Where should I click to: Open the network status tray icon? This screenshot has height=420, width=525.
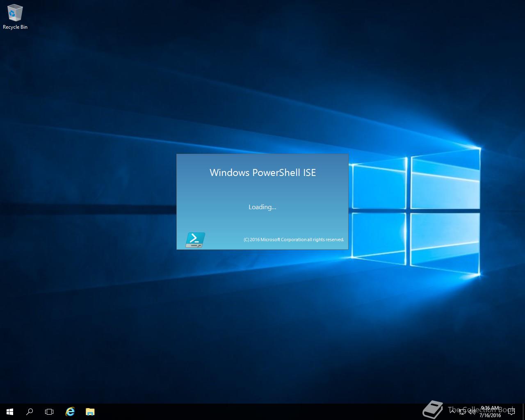[x=462, y=412]
